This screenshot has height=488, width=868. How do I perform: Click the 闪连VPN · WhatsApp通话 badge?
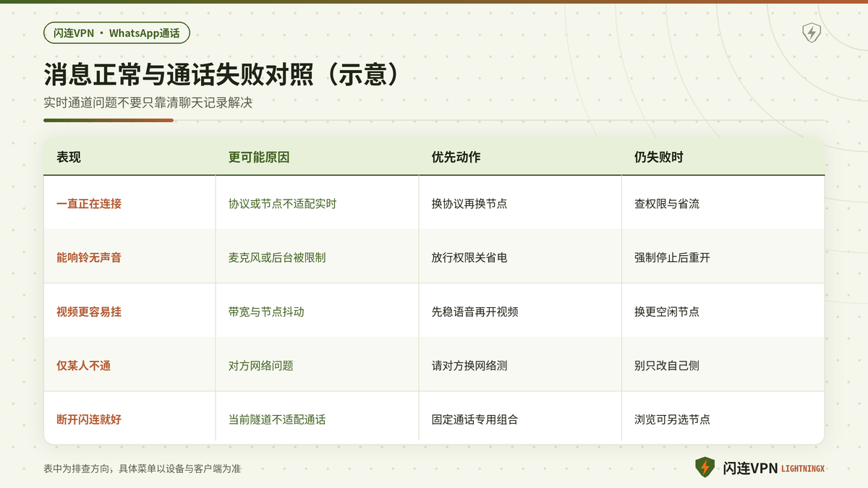tap(116, 33)
